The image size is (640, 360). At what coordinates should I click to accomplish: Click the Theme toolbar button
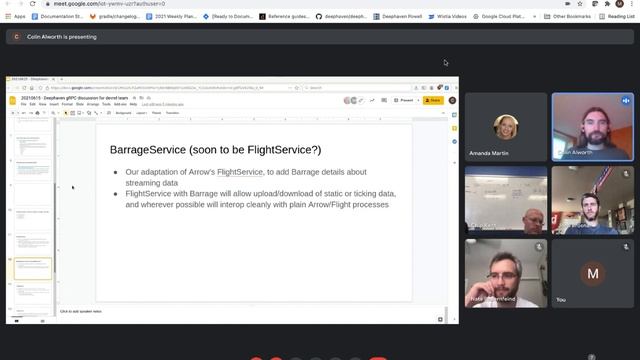(x=156, y=113)
